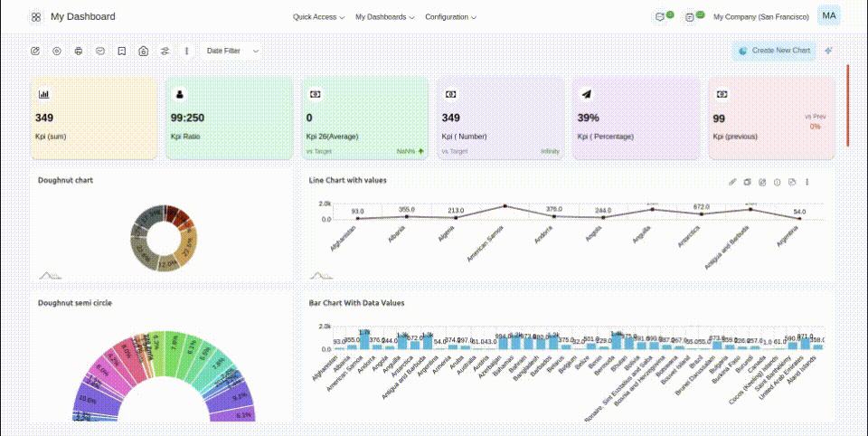
Task: Click the info icon on Line Chart
Action: point(777,182)
